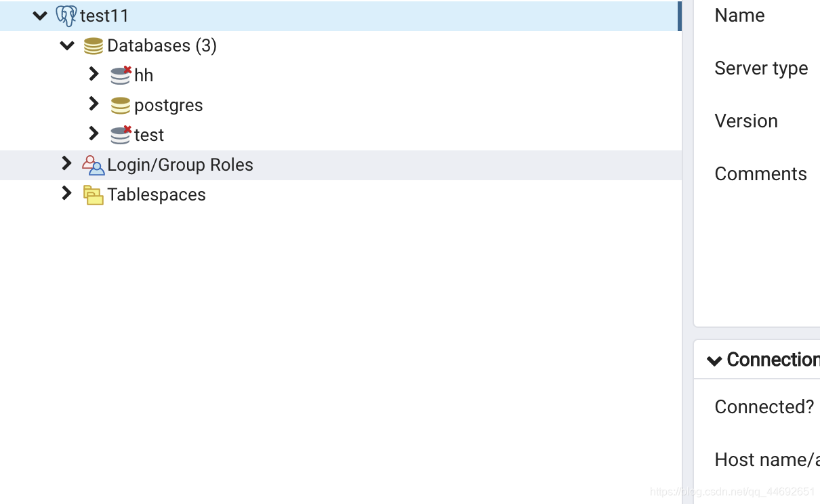This screenshot has width=820, height=504.
Task: Select the Tablespaces label
Action: pos(157,195)
